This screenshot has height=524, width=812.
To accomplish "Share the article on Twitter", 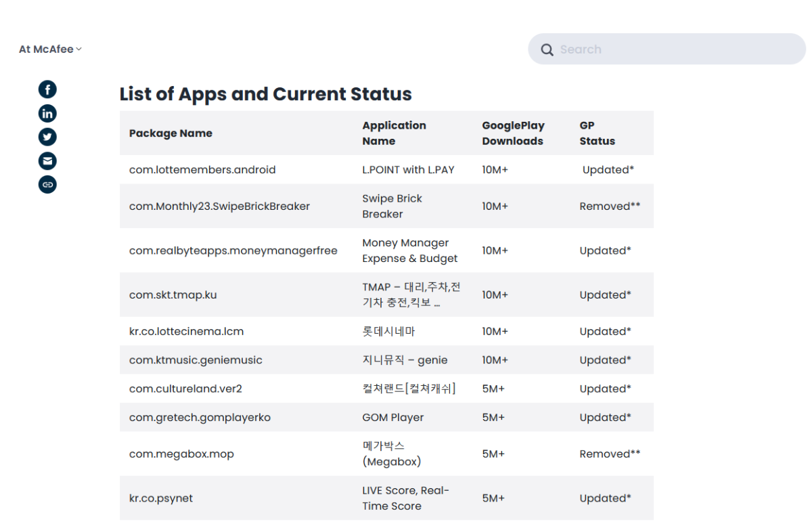I will coord(47,137).
